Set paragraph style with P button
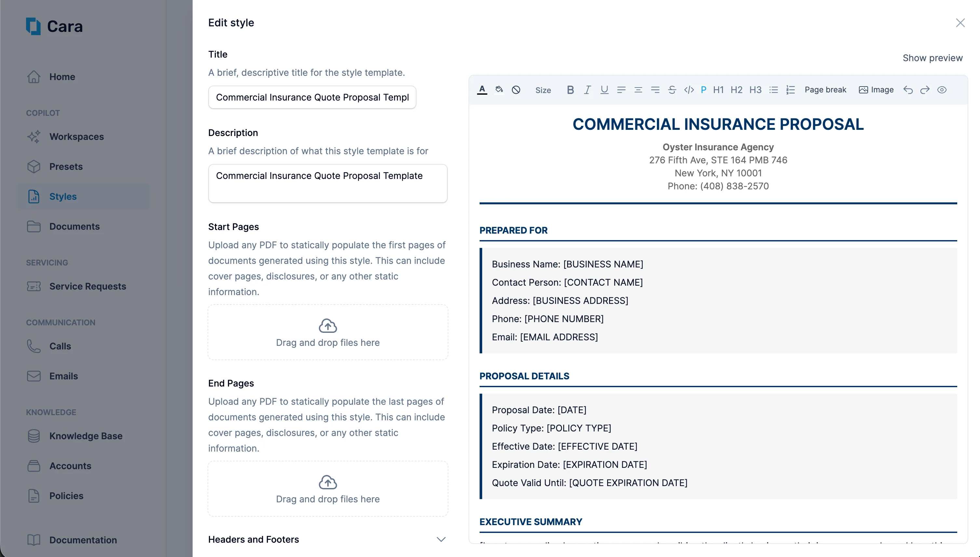The width and height of the screenshot is (980, 557). pos(703,90)
